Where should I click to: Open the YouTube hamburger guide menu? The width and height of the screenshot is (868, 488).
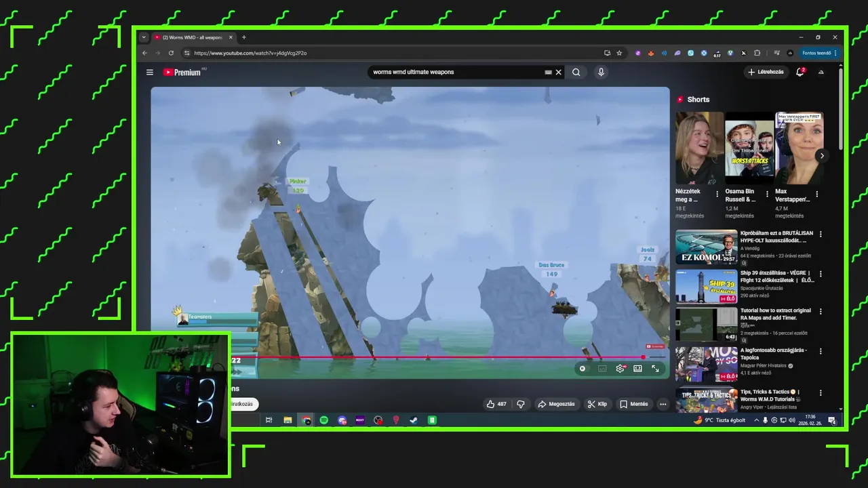[x=150, y=72]
